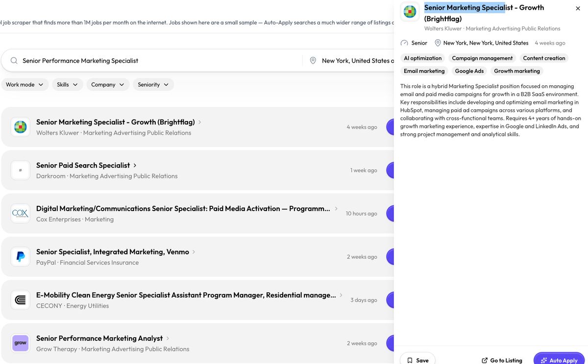Click "Cox Enterprises · Marketing" text
The height and width of the screenshot is (364, 588).
pos(75,219)
